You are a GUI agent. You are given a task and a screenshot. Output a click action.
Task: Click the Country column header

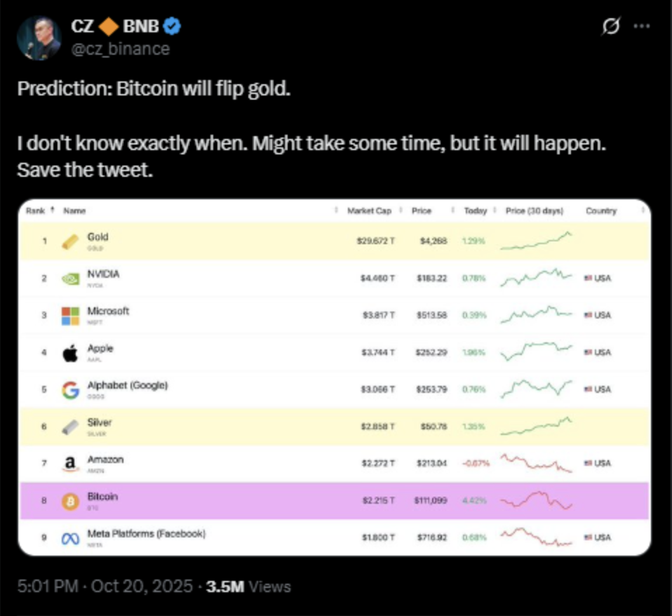[600, 210]
